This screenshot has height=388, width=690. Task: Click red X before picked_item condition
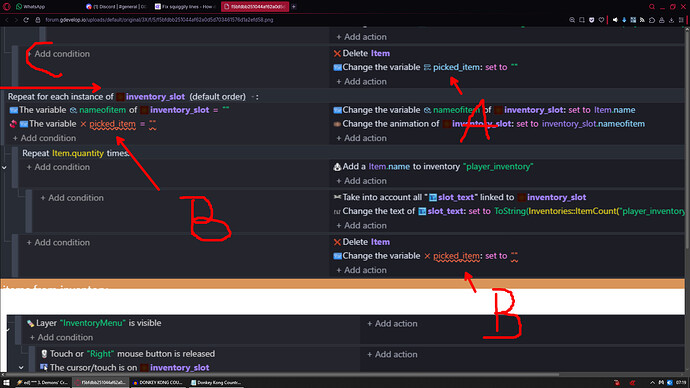(x=83, y=124)
